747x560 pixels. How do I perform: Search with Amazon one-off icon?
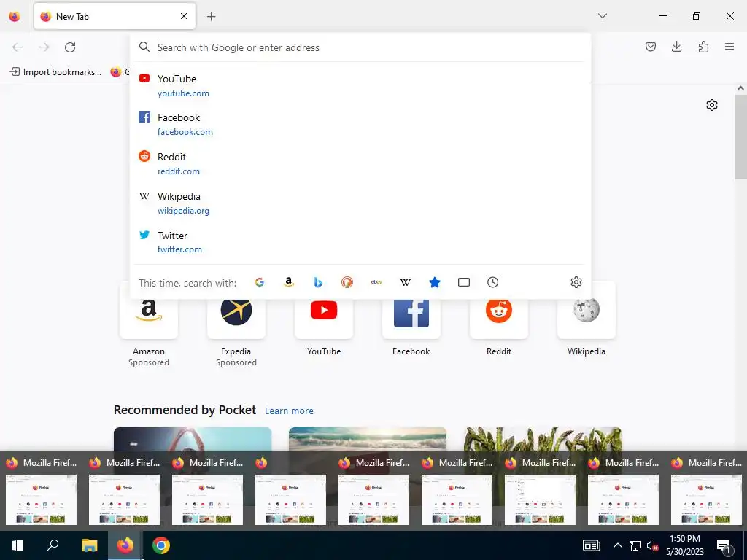288,282
